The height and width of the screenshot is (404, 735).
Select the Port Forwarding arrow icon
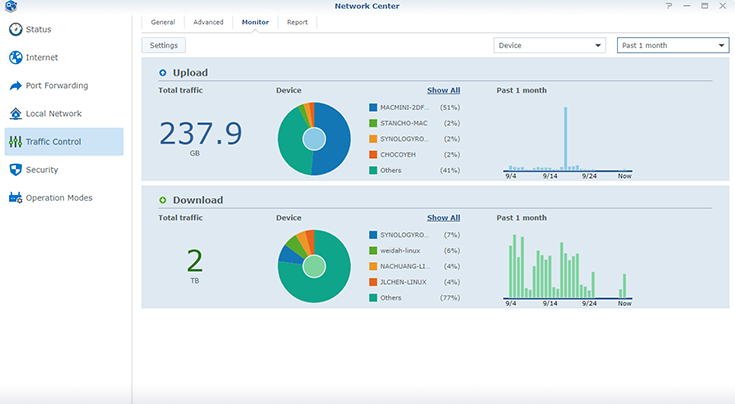click(x=15, y=86)
